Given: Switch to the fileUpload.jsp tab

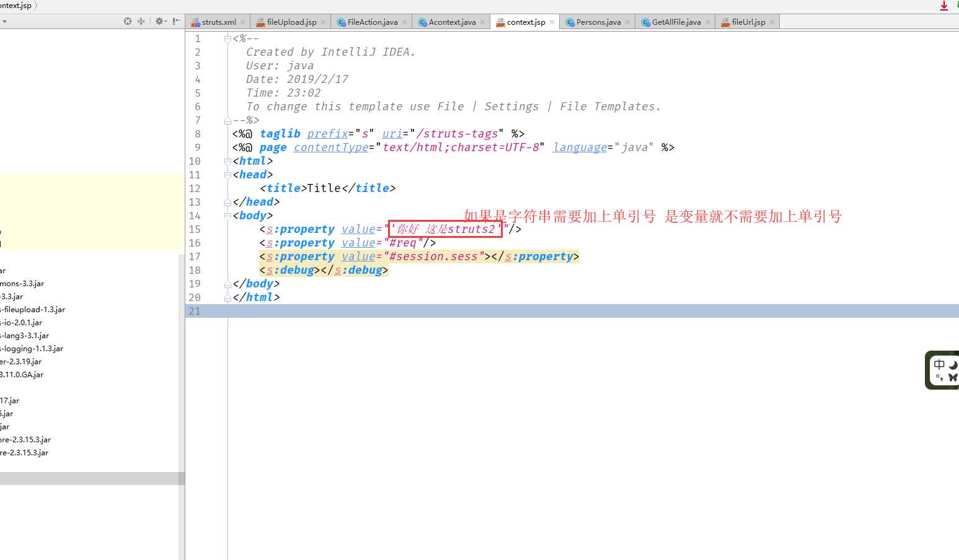Looking at the screenshot, I should [x=291, y=22].
